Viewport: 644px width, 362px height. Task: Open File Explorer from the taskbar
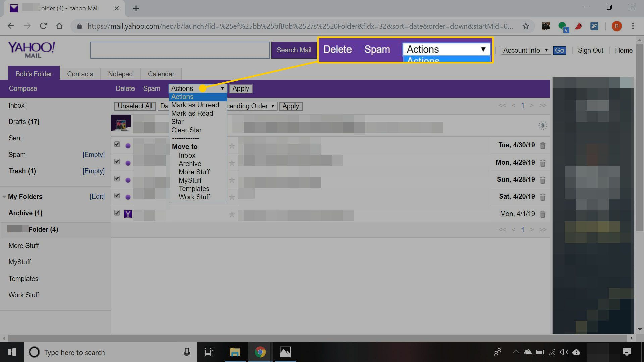pos(235,352)
